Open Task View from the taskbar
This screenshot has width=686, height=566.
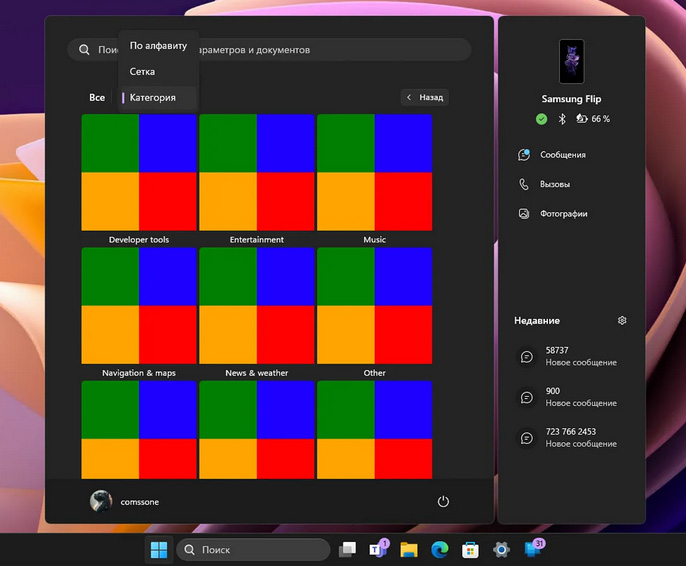tap(347, 549)
